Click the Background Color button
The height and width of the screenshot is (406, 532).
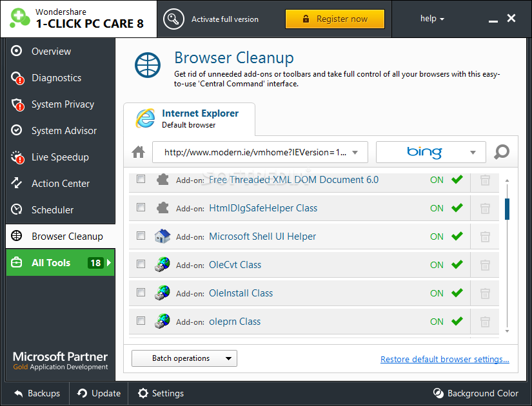(x=476, y=394)
